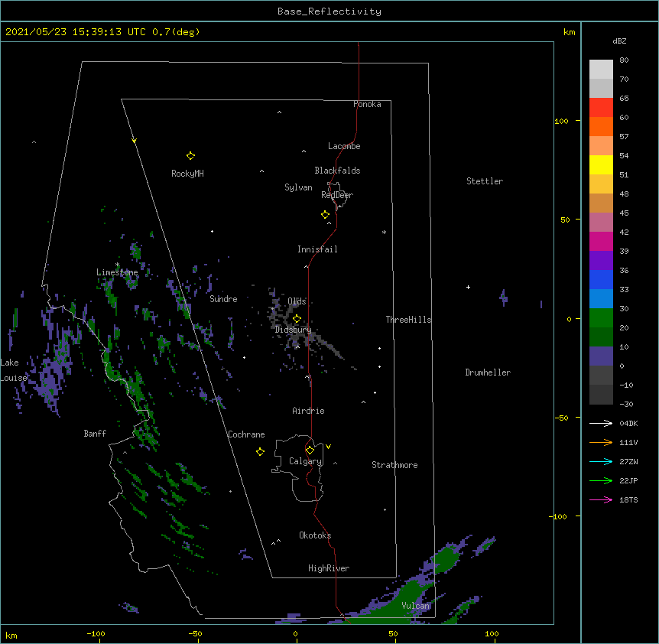Viewport: 659px width, 644px height.
Task: Click the Drumheller label
Action: click(x=488, y=372)
